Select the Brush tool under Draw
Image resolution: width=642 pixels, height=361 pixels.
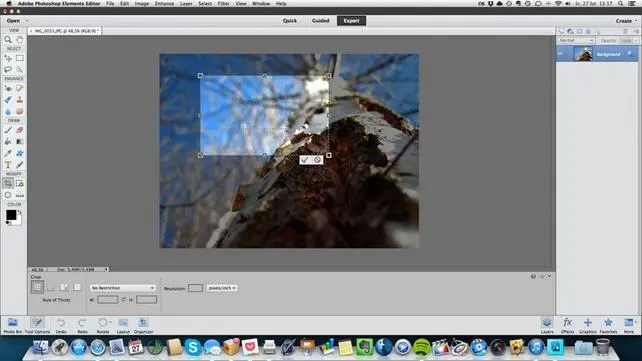click(x=8, y=130)
